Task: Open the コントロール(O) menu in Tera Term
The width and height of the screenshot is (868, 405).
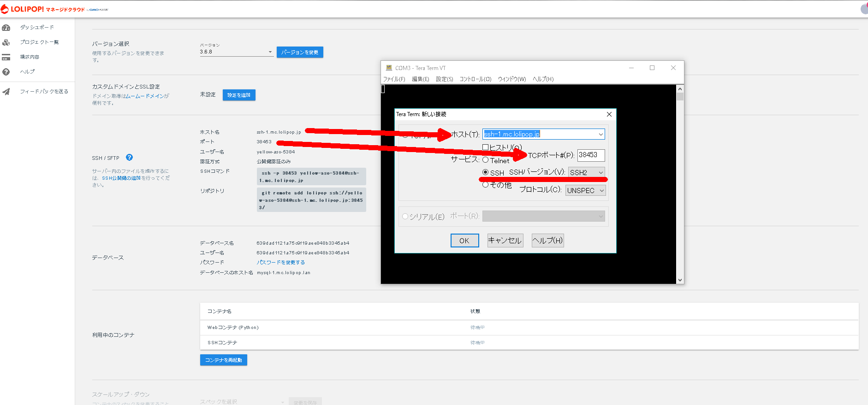Action: tap(476, 79)
